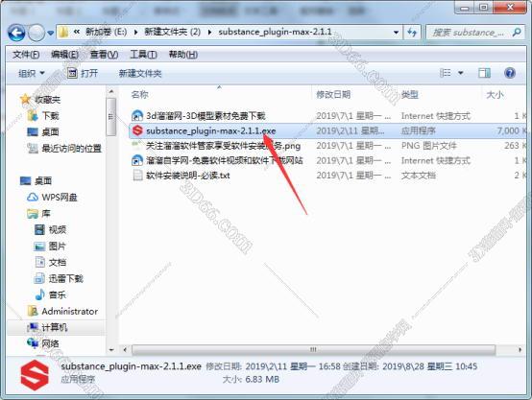Select Administrator folder in navigation pane

tap(69, 311)
